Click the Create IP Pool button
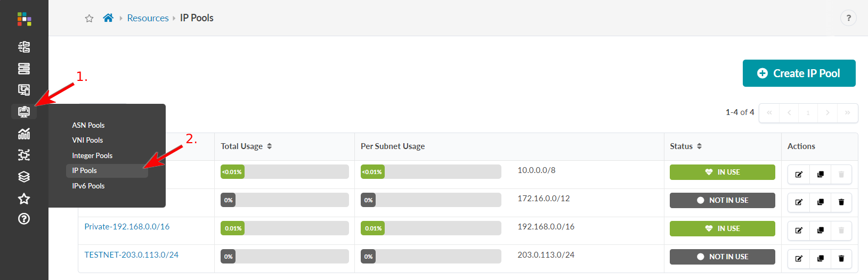The height and width of the screenshot is (280, 868). coord(799,73)
